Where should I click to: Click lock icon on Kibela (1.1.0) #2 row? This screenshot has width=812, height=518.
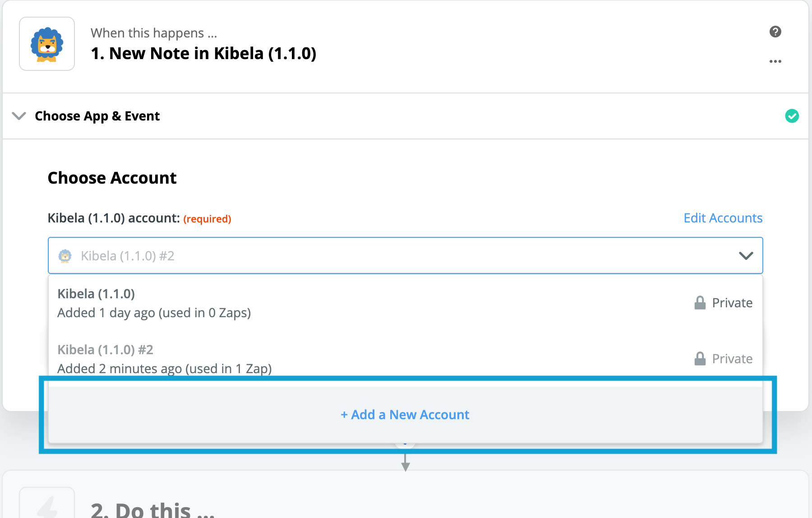click(700, 359)
